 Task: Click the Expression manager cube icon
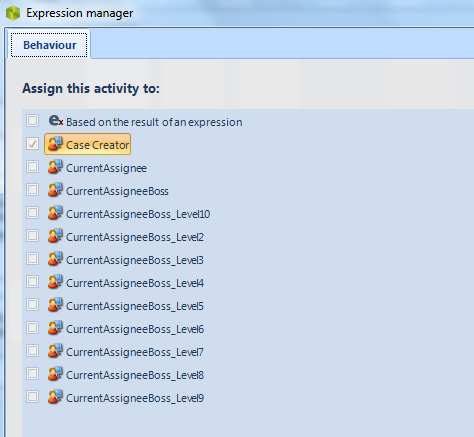click(13, 13)
